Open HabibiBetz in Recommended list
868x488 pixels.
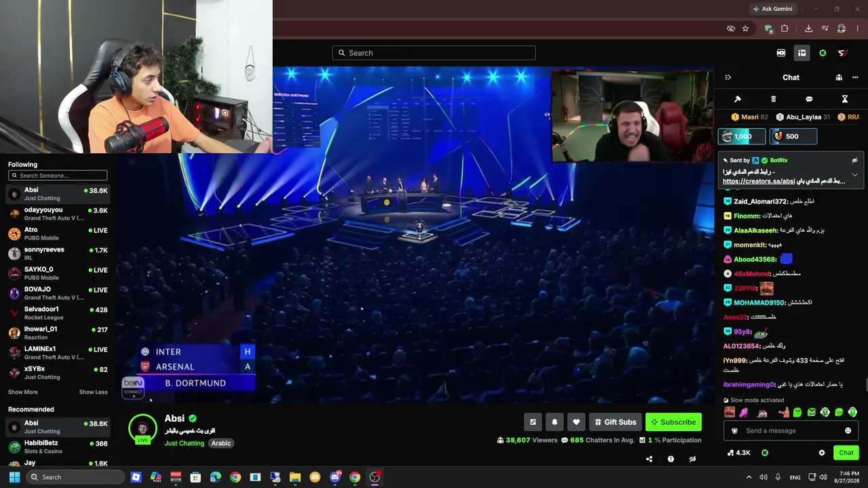pos(58,447)
